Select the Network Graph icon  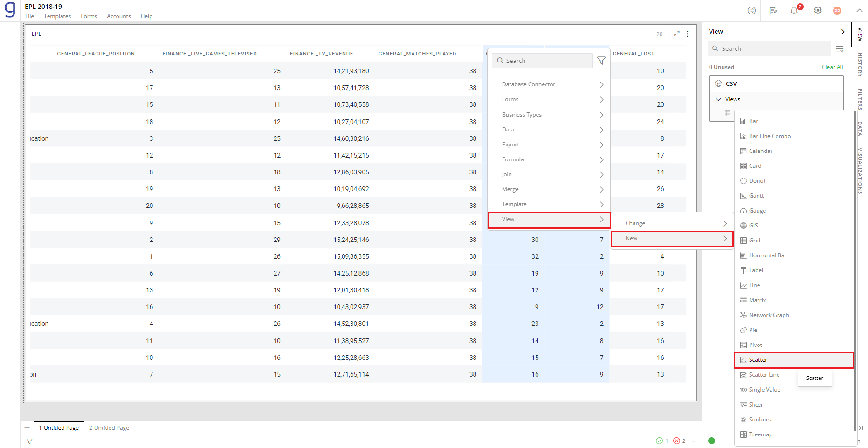pyautogui.click(x=743, y=315)
